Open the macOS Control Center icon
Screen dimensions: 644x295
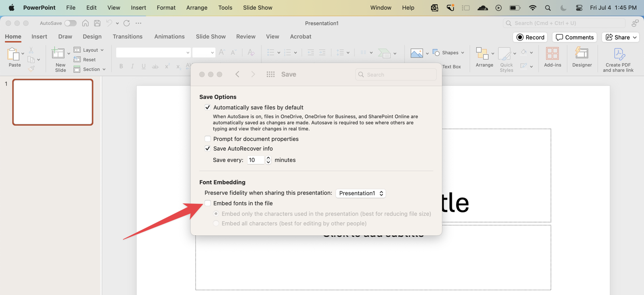click(x=579, y=8)
